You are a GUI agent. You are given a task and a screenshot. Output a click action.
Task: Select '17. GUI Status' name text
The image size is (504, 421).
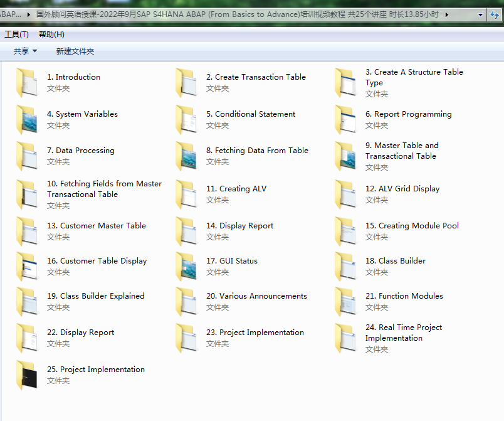point(232,260)
